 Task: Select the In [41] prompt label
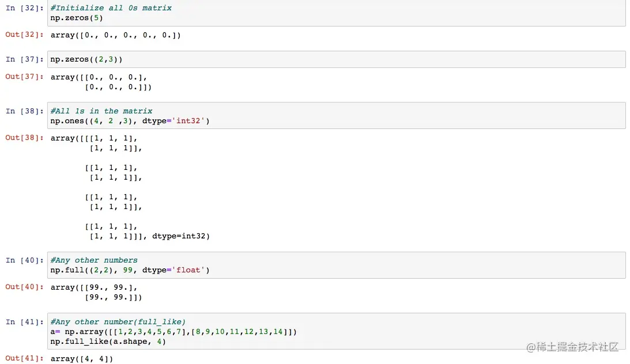[24, 322]
